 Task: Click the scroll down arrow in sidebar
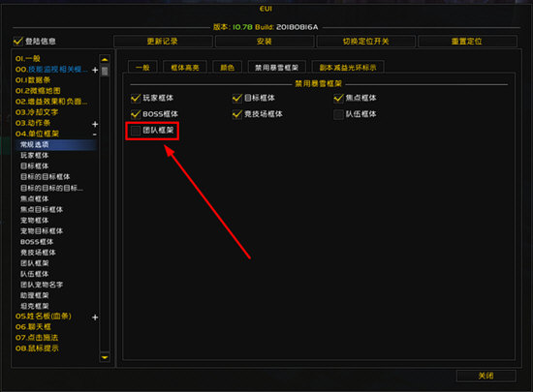[105, 357]
